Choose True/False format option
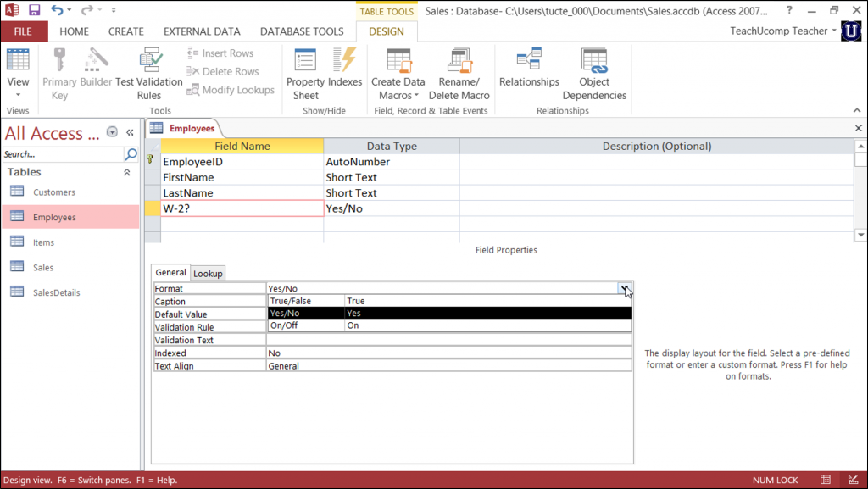This screenshot has height=489, width=868. (x=449, y=301)
